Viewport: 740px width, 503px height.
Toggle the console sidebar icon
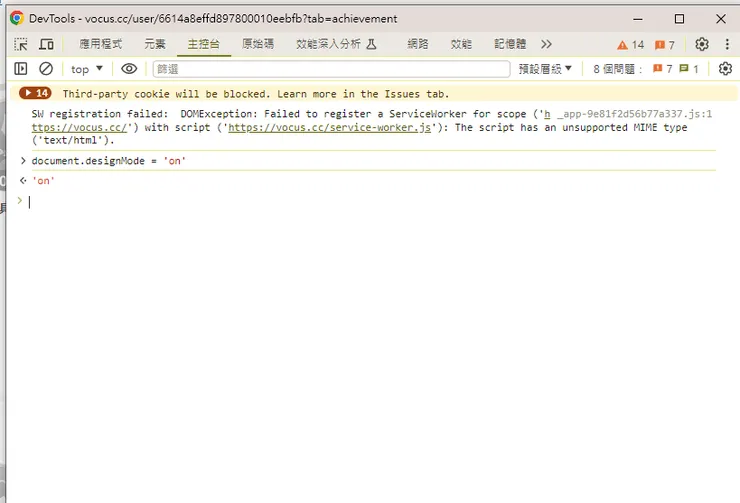click(21, 69)
